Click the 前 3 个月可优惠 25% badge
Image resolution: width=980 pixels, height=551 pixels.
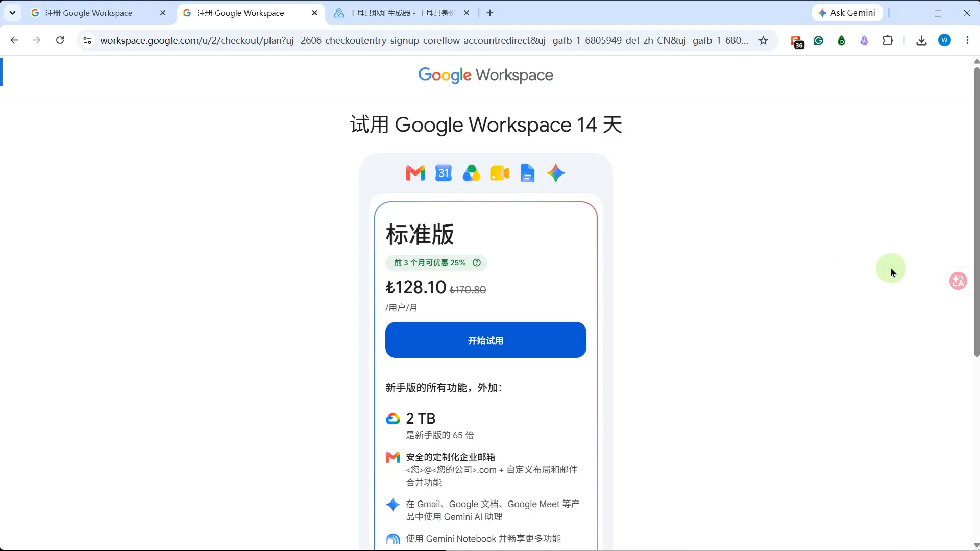pyautogui.click(x=436, y=263)
